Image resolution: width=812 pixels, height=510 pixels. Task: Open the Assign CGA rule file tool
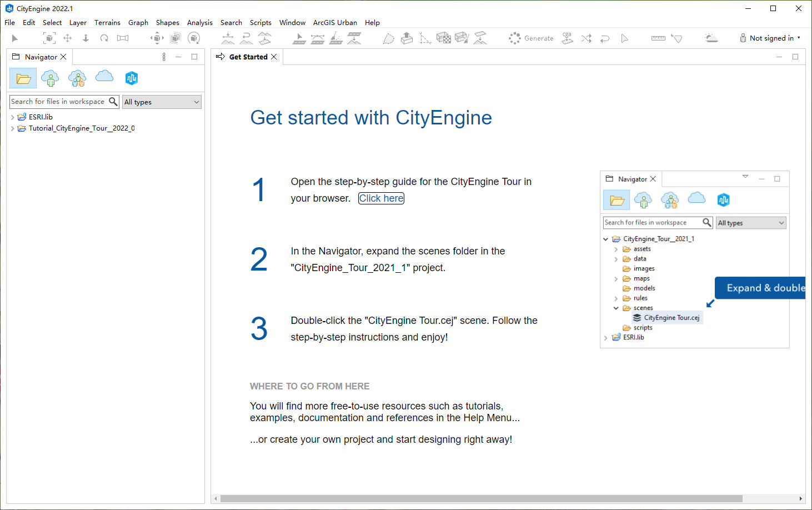click(x=567, y=38)
